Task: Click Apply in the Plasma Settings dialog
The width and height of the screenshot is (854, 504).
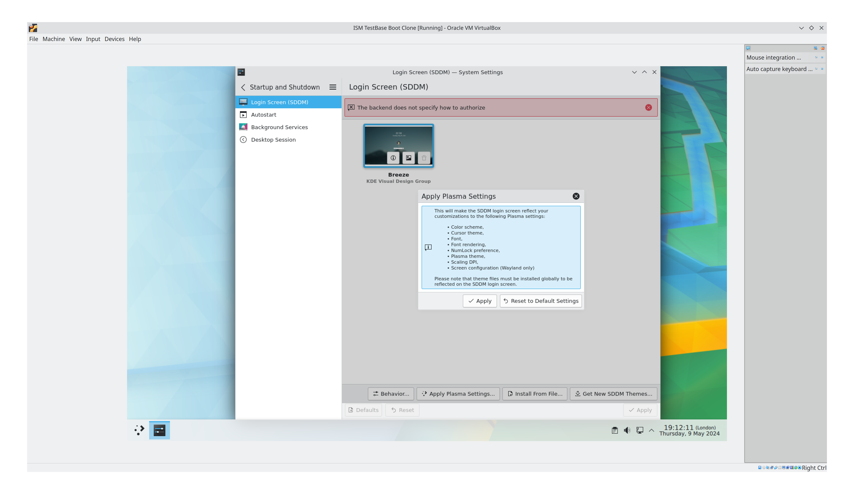Action: coord(479,301)
